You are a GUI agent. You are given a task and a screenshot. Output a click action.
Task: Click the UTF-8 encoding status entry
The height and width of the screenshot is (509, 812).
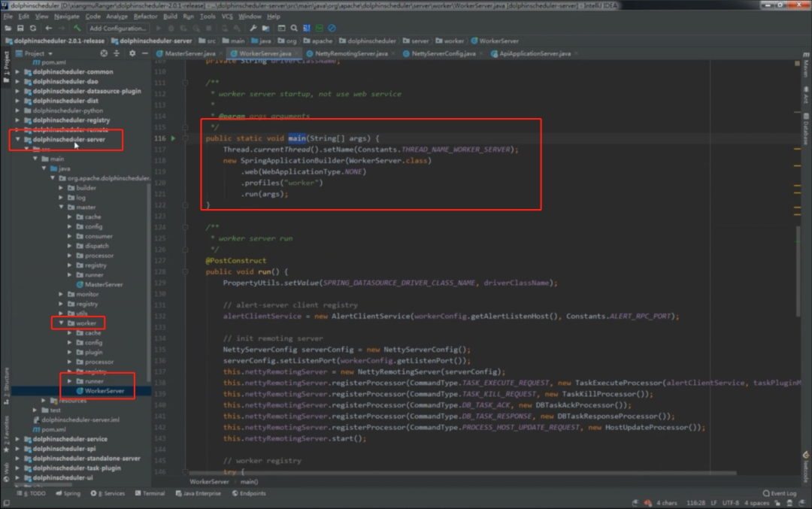(x=730, y=503)
